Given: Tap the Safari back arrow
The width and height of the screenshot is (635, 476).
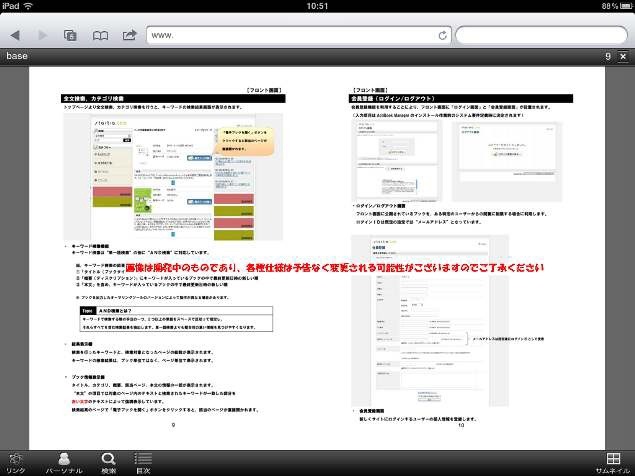Looking at the screenshot, I should coord(15,35).
